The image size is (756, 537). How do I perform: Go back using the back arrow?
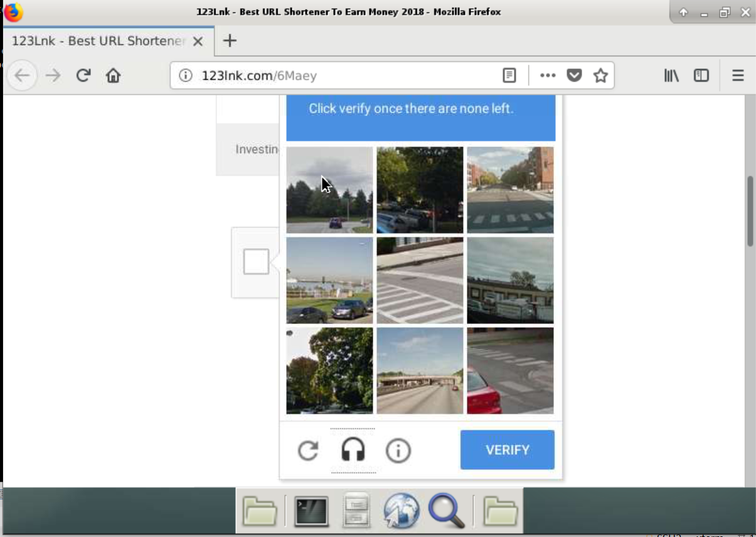(x=22, y=76)
